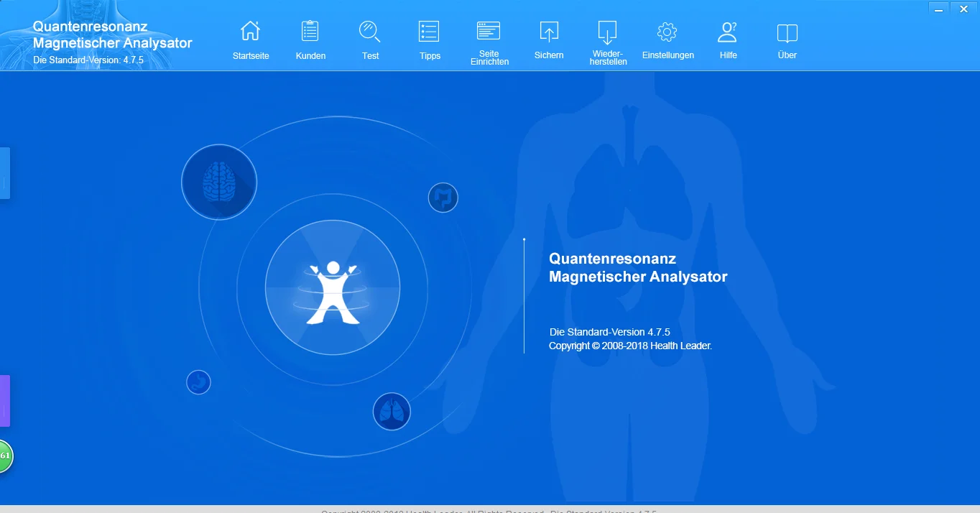Start the Test magnifier icon

pyautogui.click(x=370, y=32)
